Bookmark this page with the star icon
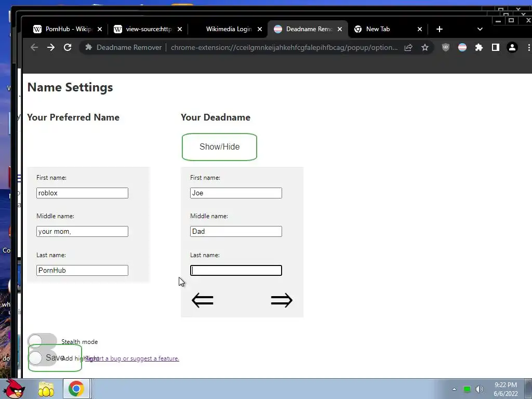Screen dimensions: 532x399 pyautogui.click(x=425, y=47)
